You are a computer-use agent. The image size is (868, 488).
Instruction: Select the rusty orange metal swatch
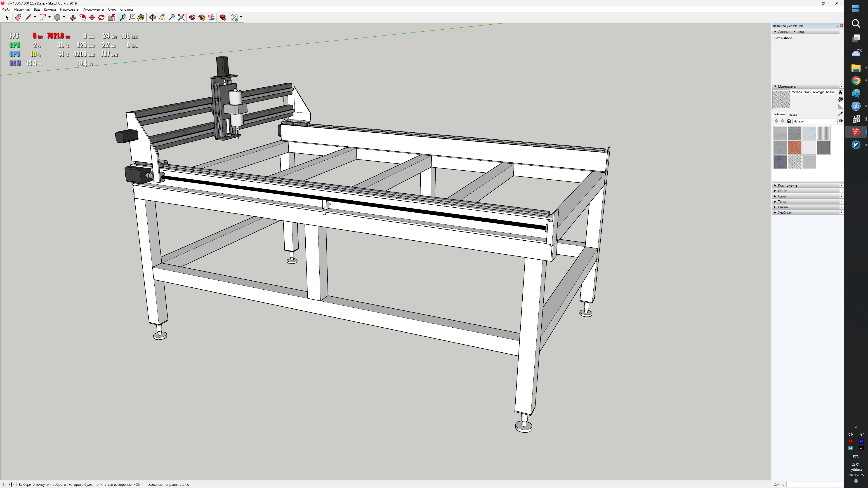coord(795,148)
